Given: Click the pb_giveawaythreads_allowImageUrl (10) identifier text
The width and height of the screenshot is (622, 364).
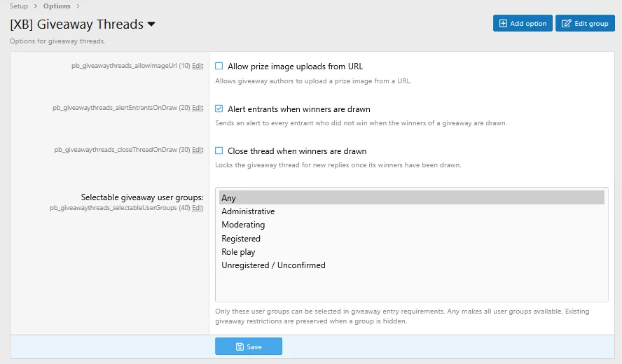Looking at the screenshot, I should (x=130, y=66).
